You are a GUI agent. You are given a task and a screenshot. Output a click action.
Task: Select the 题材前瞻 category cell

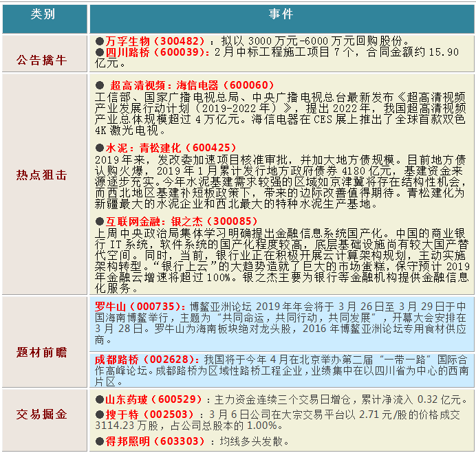45,342
